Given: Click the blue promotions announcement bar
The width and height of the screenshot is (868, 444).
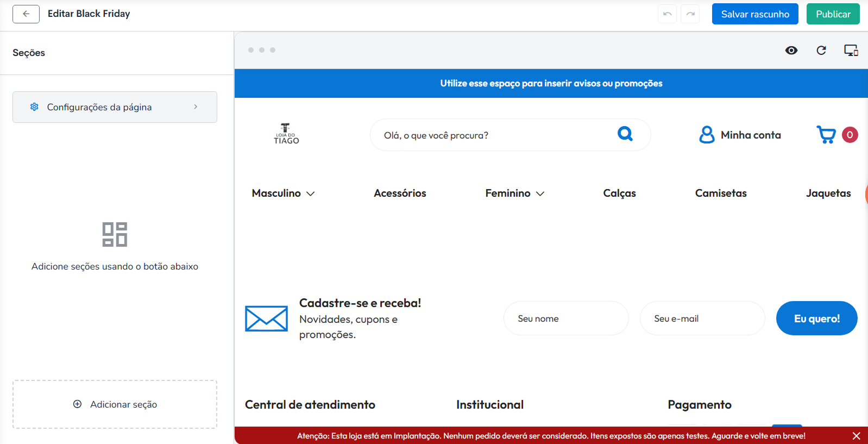Looking at the screenshot, I should click(551, 83).
